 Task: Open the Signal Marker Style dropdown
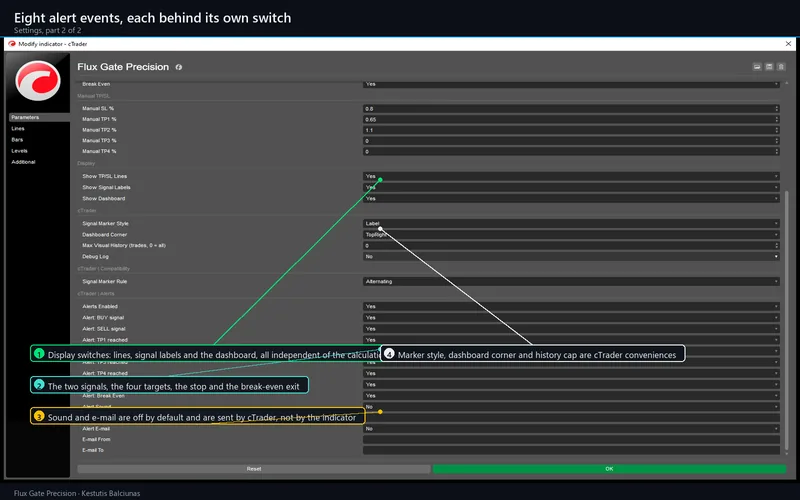tap(571, 223)
